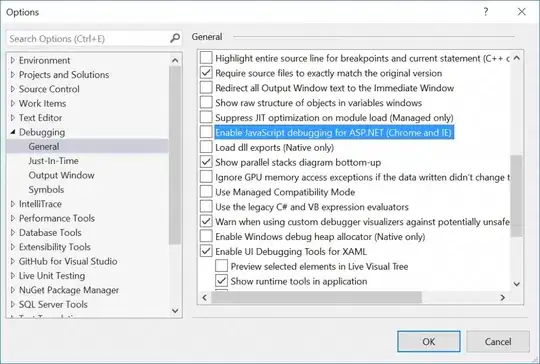Click the horizontal scroll right arrow
The height and width of the screenshot is (364, 540).
(503, 297)
